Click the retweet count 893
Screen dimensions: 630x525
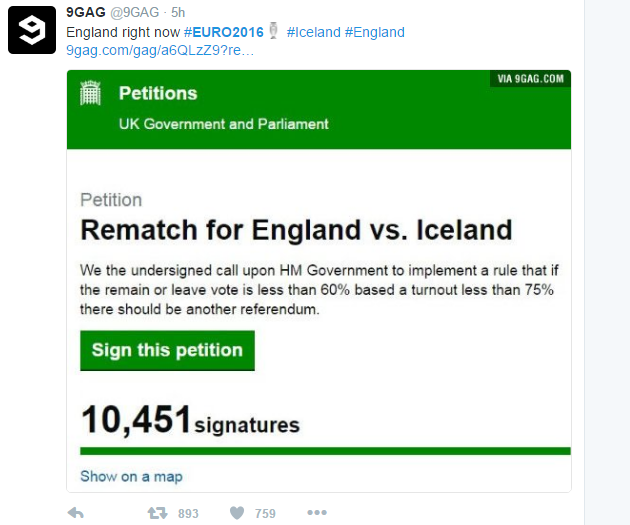pyautogui.click(x=188, y=514)
